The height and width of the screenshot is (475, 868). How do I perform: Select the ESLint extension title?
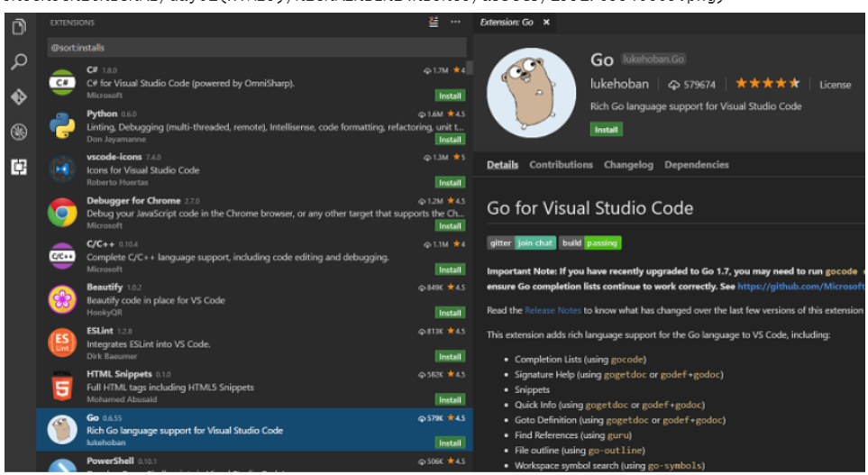coord(100,331)
